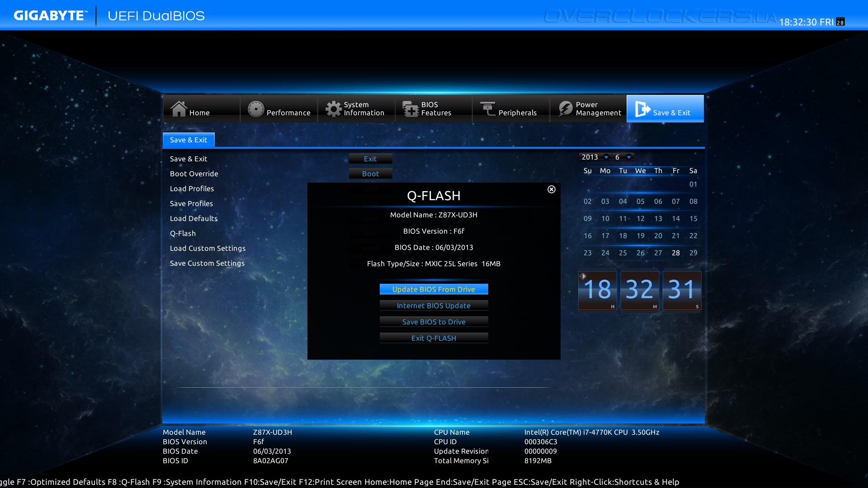The width and height of the screenshot is (868, 488).
Task: Click the CPU ID value 000306C3
Action: tap(541, 441)
